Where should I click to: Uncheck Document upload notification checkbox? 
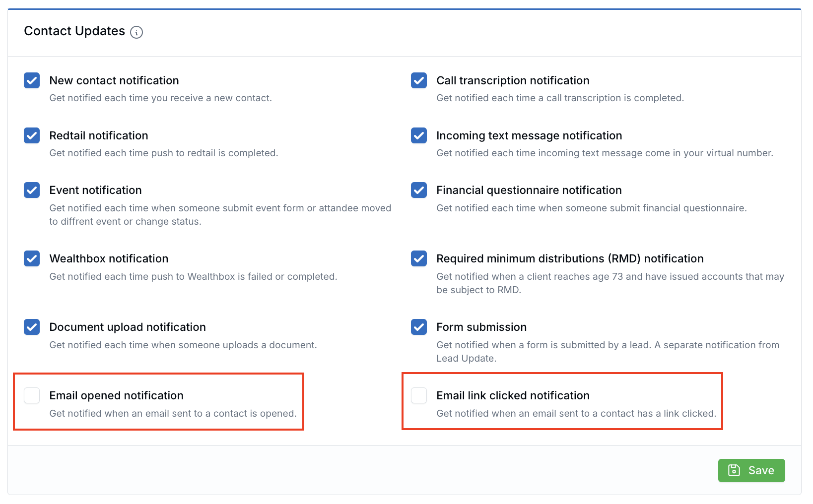click(32, 327)
